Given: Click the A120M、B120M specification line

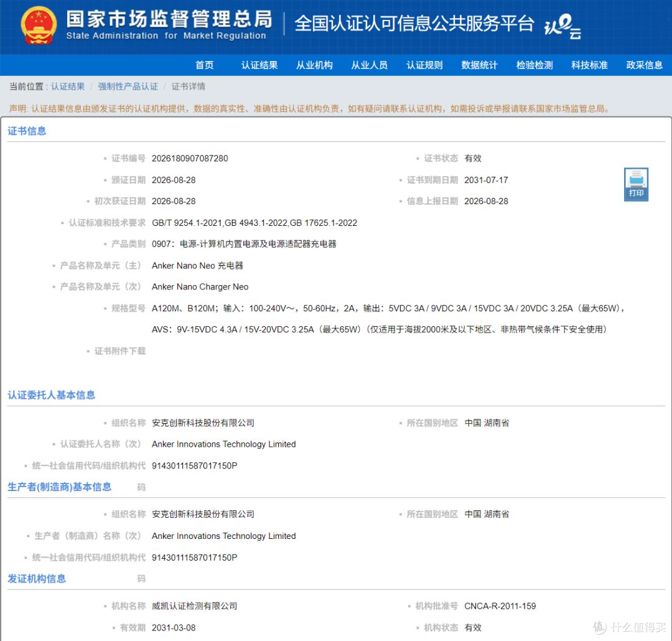Looking at the screenshot, I should (x=389, y=308).
